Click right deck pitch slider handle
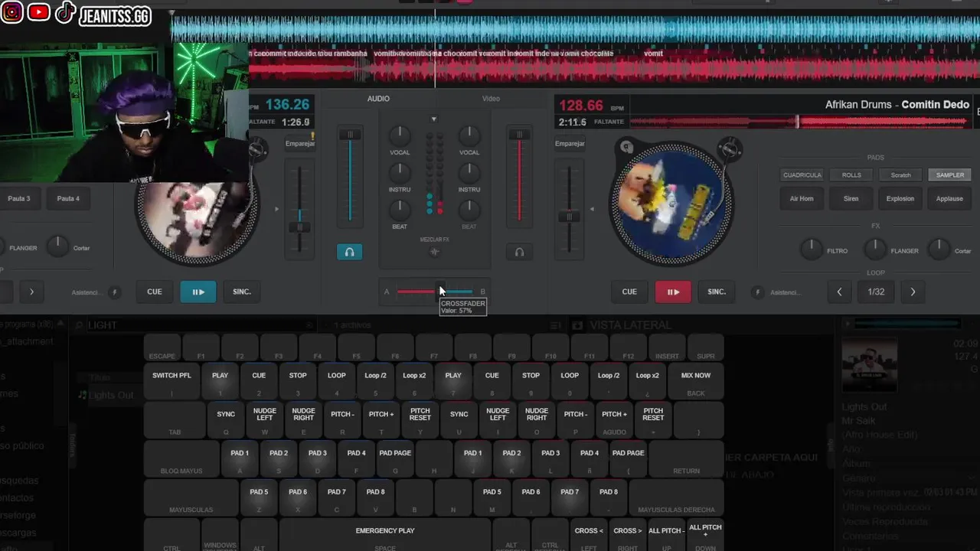980x551 pixels. coord(569,217)
